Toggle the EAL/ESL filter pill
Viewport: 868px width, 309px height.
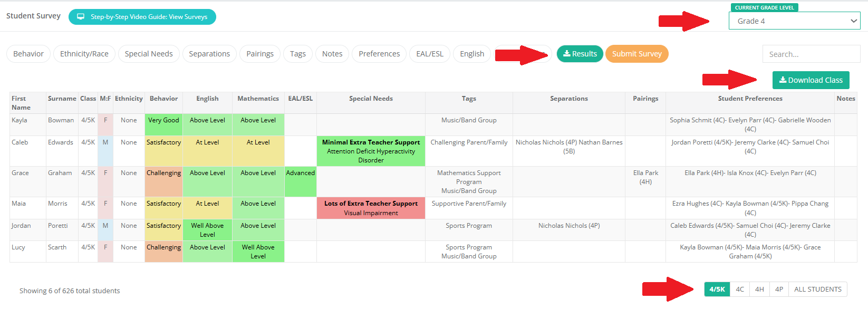click(x=430, y=54)
